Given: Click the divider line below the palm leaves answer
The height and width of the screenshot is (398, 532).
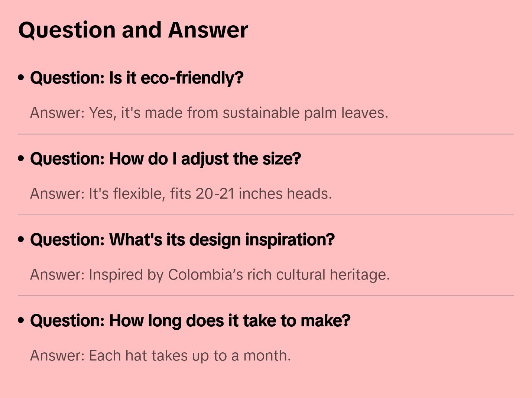Looking at the screenshot, I should pyautogui.click(x=266, y=134).
